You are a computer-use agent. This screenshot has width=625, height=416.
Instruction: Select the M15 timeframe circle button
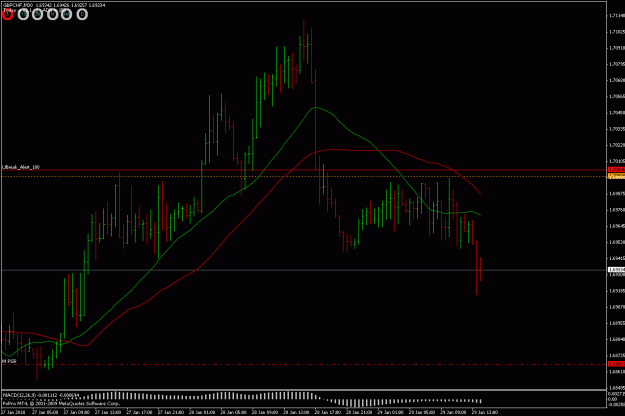[23, 15]
